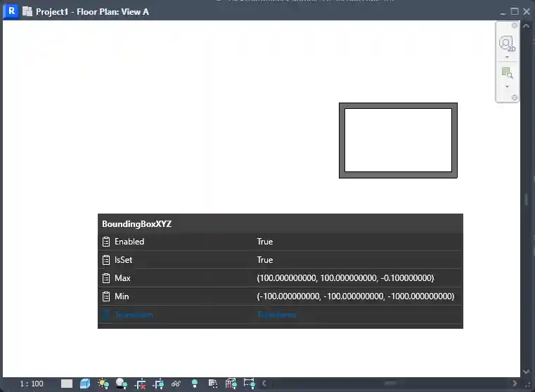This screenshot has height=392, width=535.
Task: Click the Zoom in Region tool
Action: [x=507, y=72]
